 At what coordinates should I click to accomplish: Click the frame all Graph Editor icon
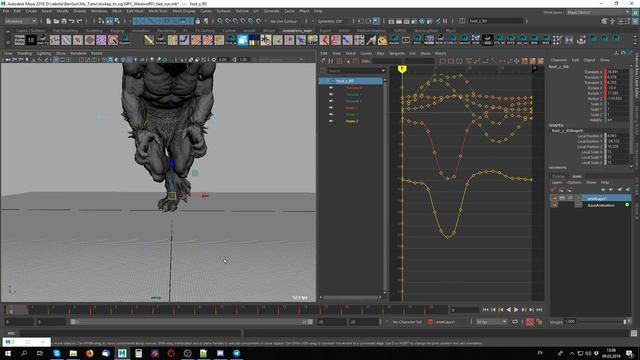tap(443, 61)
